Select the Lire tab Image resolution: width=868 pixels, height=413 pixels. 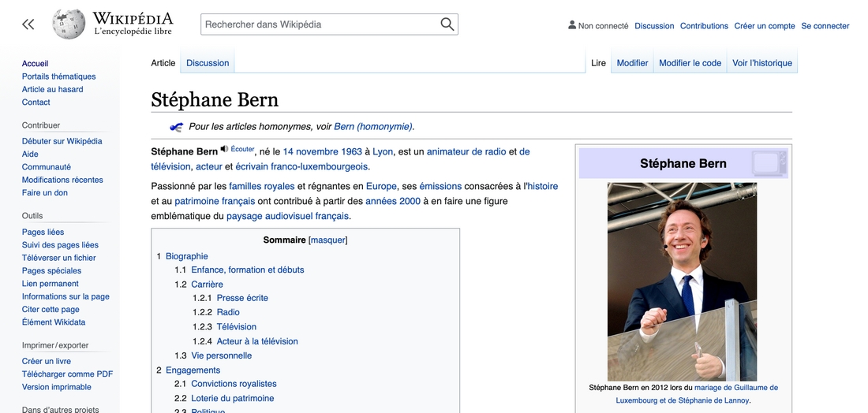pos(598,63)
